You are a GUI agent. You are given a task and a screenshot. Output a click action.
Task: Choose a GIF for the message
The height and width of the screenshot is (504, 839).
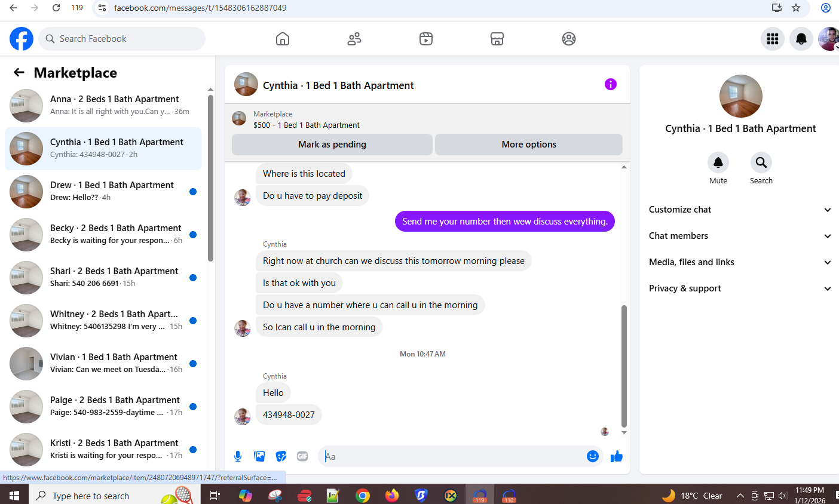302,456
